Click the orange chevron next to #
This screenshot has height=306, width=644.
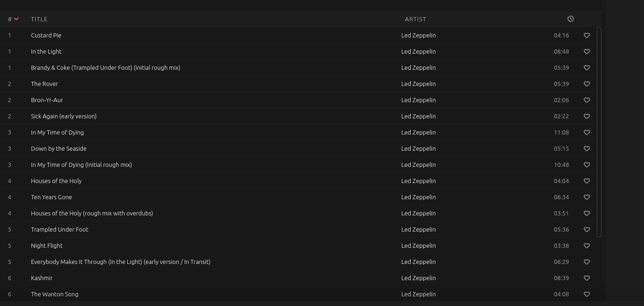[16, 19]
